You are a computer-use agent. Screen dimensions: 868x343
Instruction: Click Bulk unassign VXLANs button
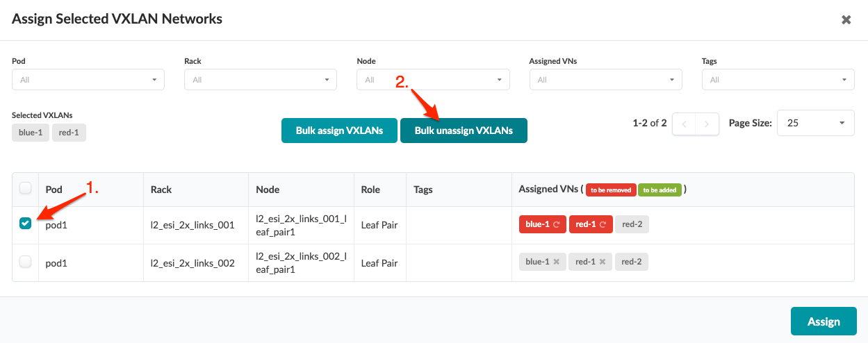464,131
